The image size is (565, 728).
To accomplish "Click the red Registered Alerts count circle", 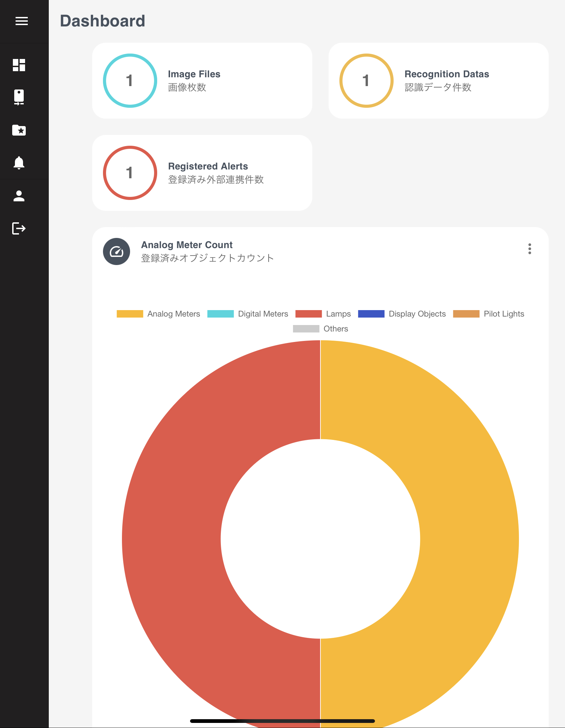I will coord(130,173).
